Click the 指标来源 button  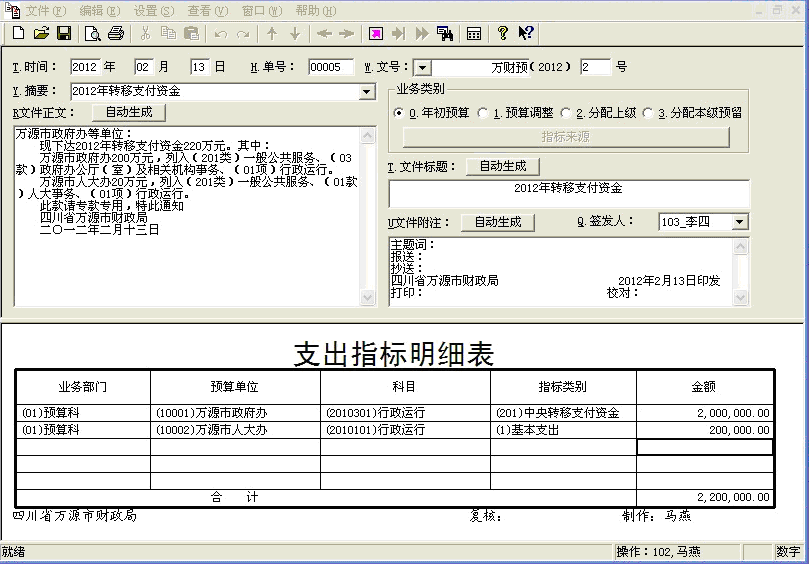(x=566, y=137)
